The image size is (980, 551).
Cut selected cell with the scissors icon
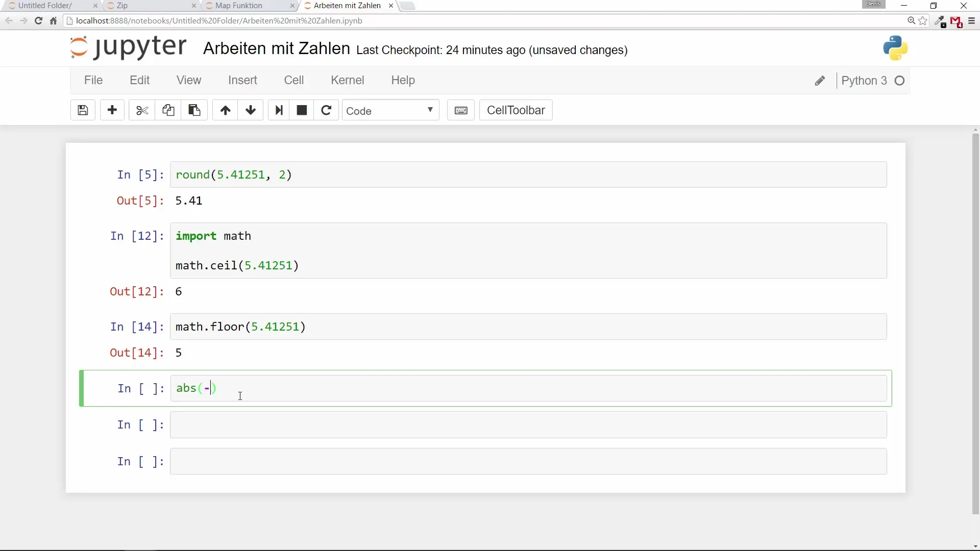142,110
